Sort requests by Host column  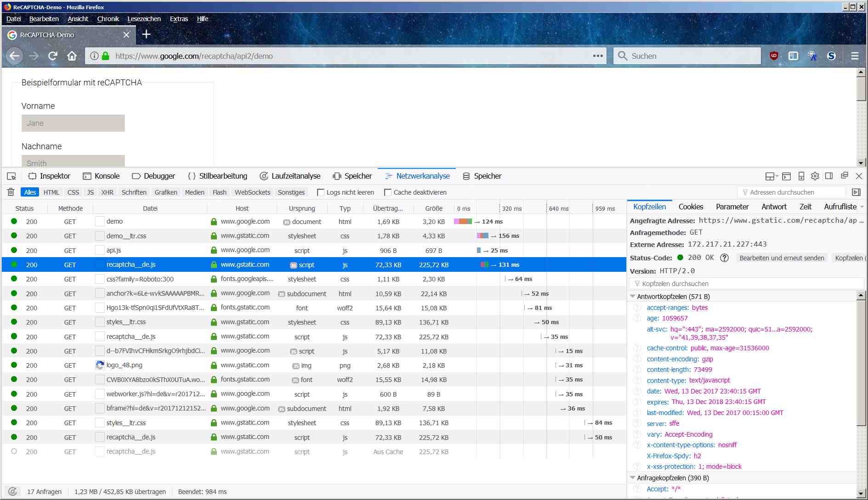pyautogui.click(x=242, y=208)
